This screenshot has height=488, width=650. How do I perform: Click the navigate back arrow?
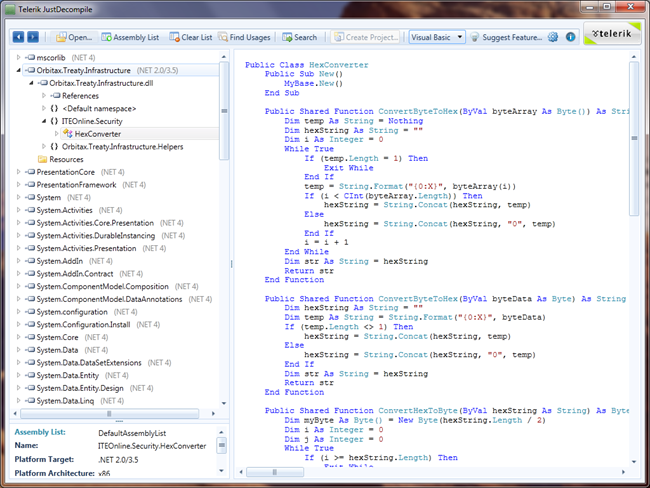tap(19, 37)
